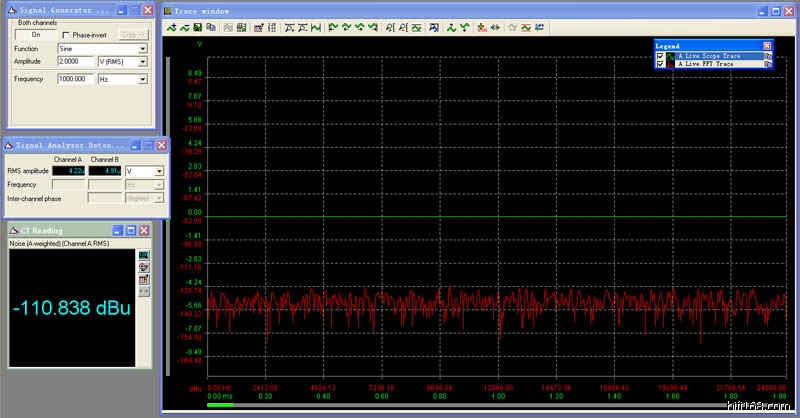Enable the Phase-invert checkbox
Viewport: 800px width, 418px height.
click(x=65, y=34)
